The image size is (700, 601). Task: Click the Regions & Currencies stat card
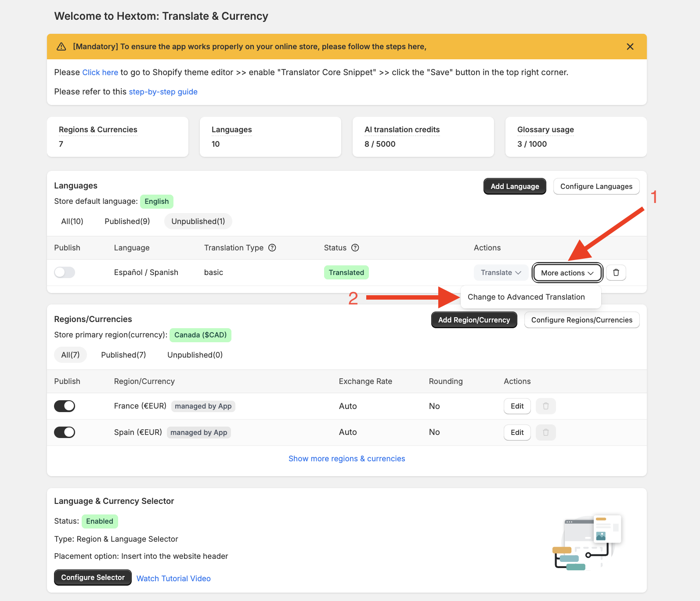pyautogui.click(x=118, y=137)
